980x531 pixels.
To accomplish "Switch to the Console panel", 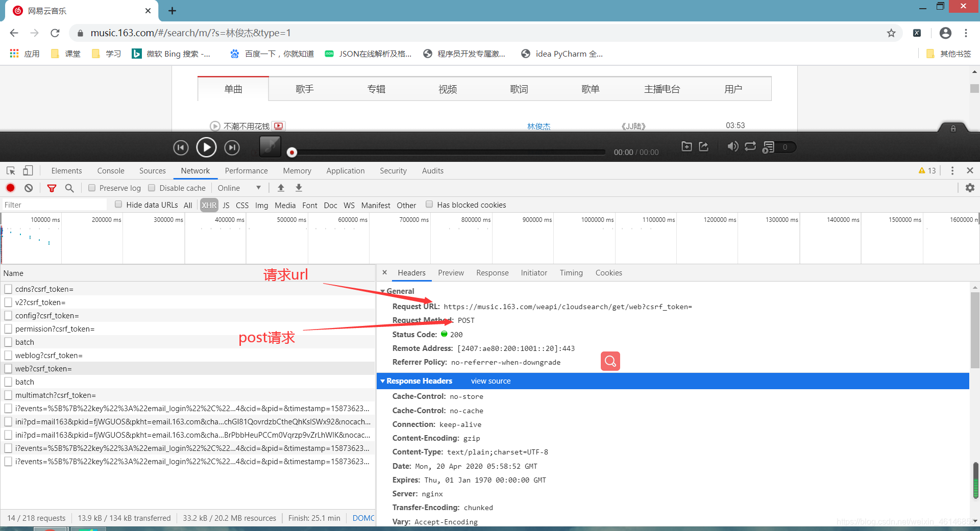I will click(111, 171).
